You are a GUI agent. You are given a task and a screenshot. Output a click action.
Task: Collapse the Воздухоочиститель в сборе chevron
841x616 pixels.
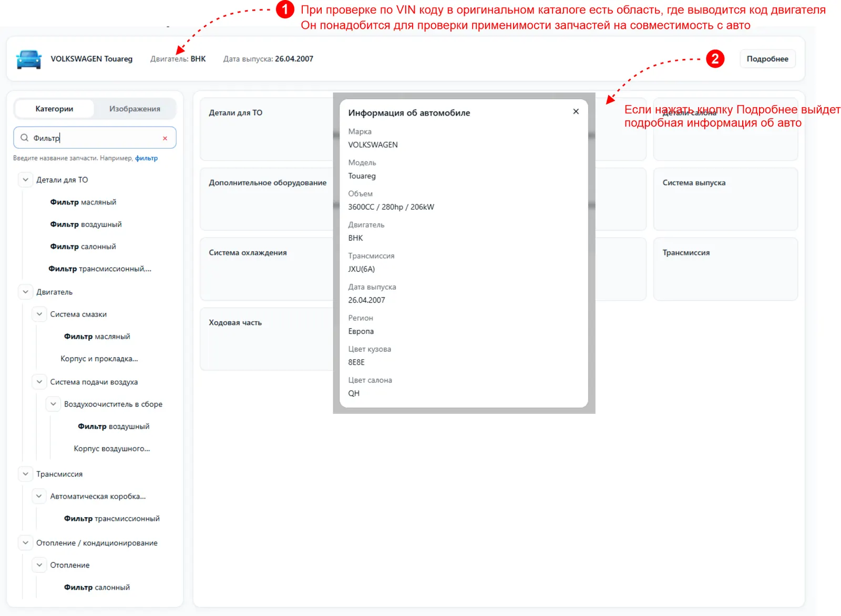click(53, 404)
